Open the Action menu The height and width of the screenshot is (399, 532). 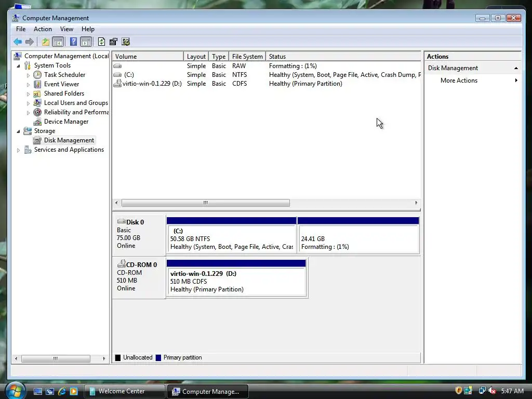pos(43,29)
